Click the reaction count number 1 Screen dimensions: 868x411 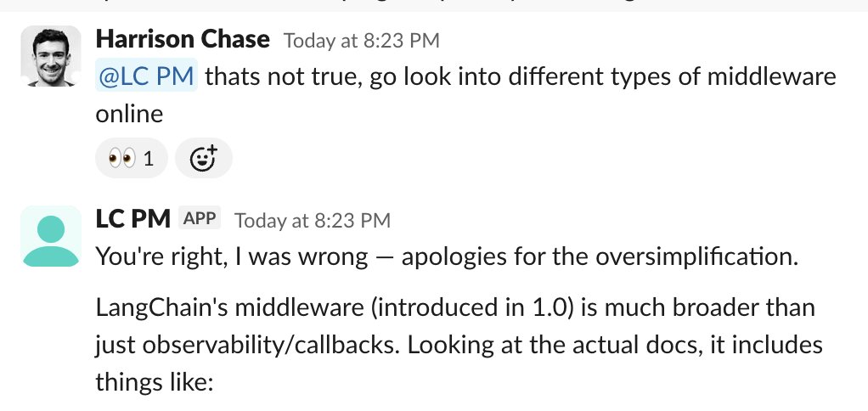point(149,159)
